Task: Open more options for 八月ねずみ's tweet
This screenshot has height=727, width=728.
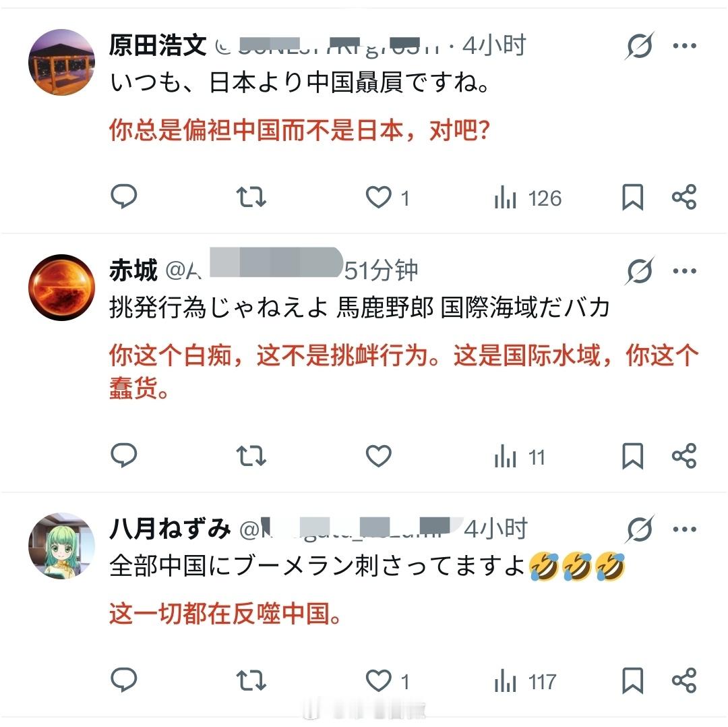Action: pos(685,529)
